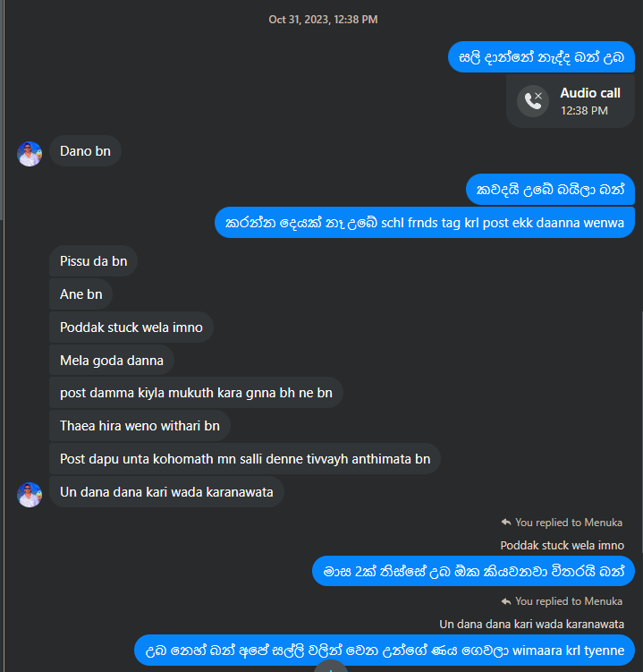Screen dimensions: 643x672
Task: Click the missed audio call phone icon
Action: [532, 101]
